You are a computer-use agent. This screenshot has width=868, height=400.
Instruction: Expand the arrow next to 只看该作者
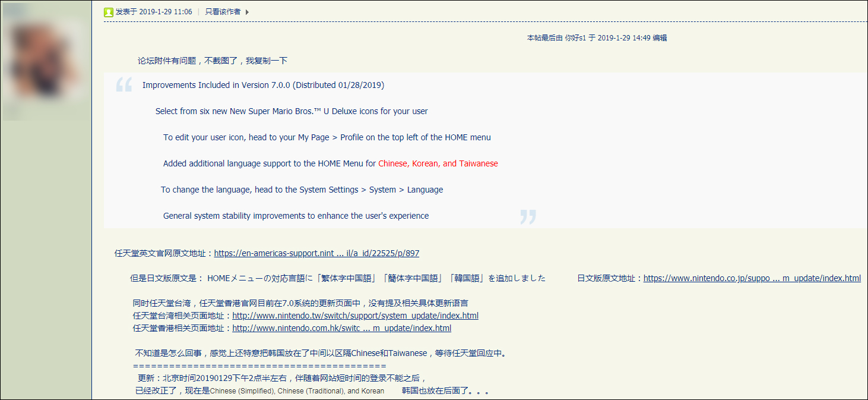click(x=247, y=12)
